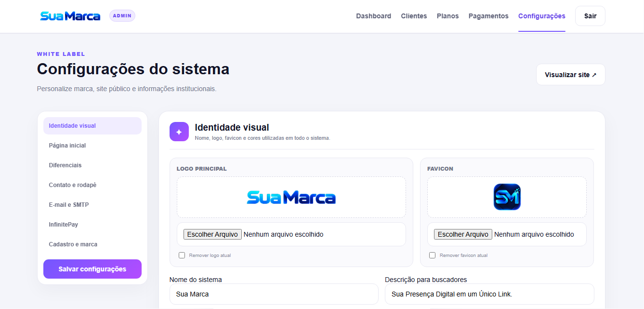Switch to the Diferenciais tab
Viewport: 644px width, 309px height.
(x=92, y=165)
